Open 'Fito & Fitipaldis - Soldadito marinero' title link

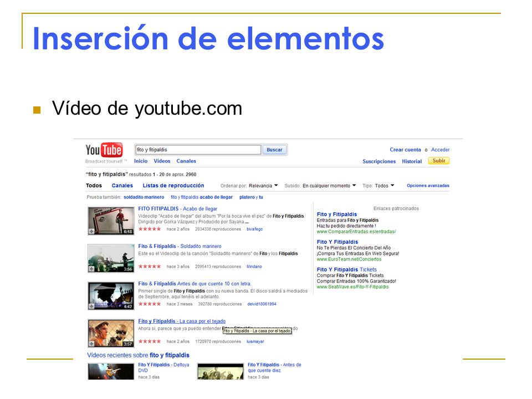(180, 246)
